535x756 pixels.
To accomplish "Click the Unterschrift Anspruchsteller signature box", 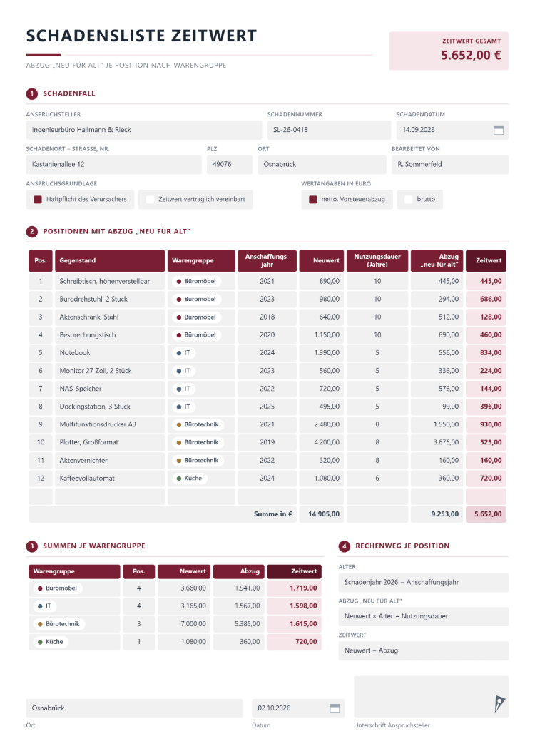I will pyautogui.click(x=432, y=697).
